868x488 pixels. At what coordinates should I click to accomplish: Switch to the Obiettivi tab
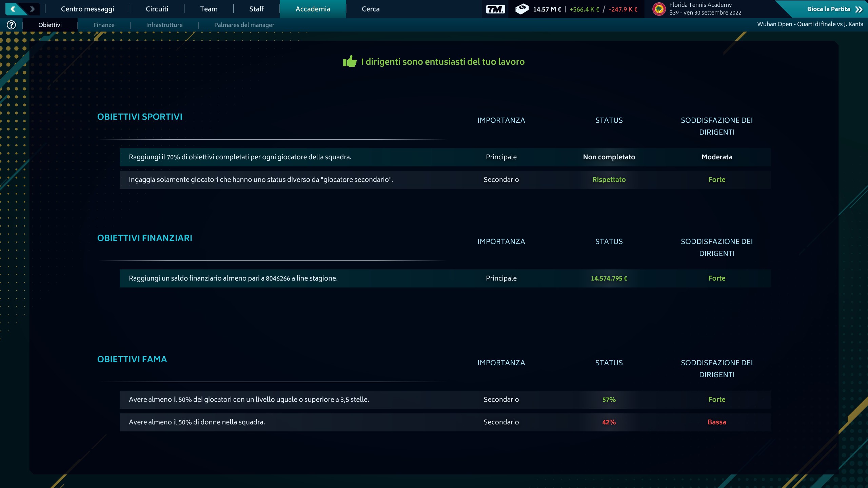click(x=50, y=25)
